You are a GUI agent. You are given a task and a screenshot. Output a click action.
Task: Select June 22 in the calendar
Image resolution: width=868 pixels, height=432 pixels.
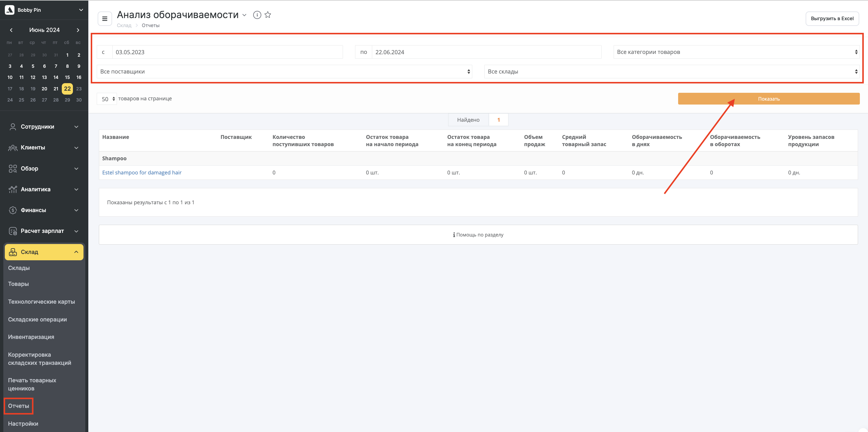(x=68, y=89)
